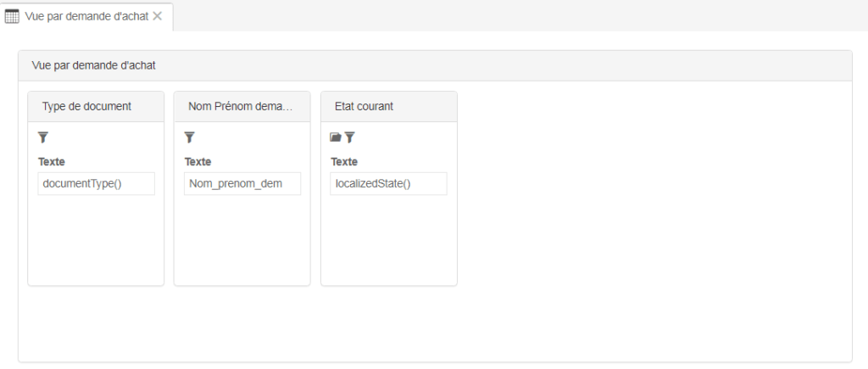The height and width of the screenshot is (369, 868).
Task: Click empty area of Nom Prénom card
Action: point(242,242)
